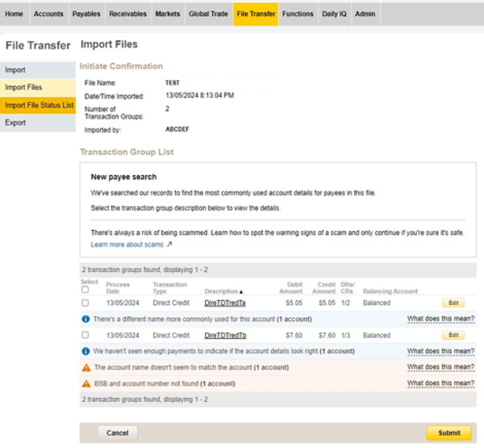Screen dimensions: 484x448
Task: Check the box for DireTDTredTa transaction group
Action: point(86,303)
